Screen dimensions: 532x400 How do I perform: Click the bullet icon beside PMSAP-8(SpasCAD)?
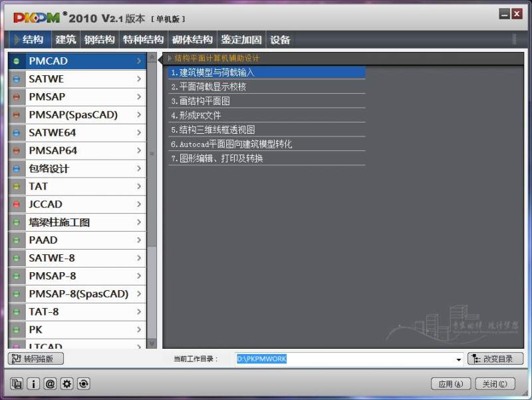click(16, 294)
